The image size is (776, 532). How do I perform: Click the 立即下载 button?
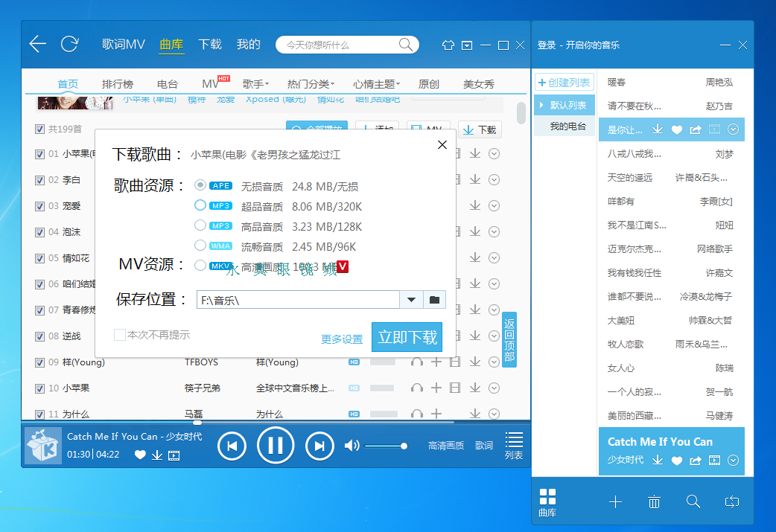[407, 337]
